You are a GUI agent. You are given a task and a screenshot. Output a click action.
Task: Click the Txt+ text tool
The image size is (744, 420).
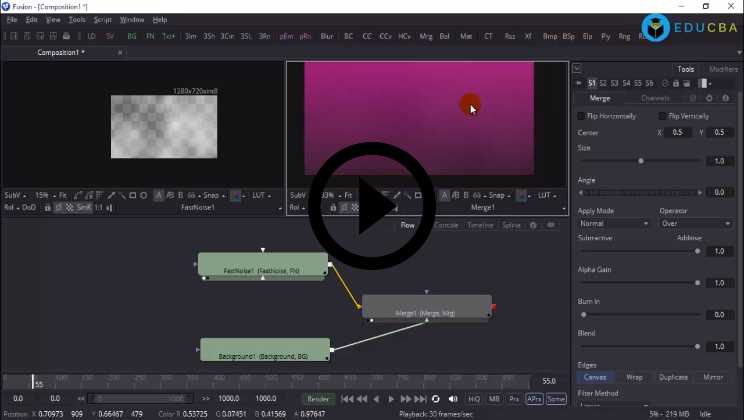tap(169, 36)
